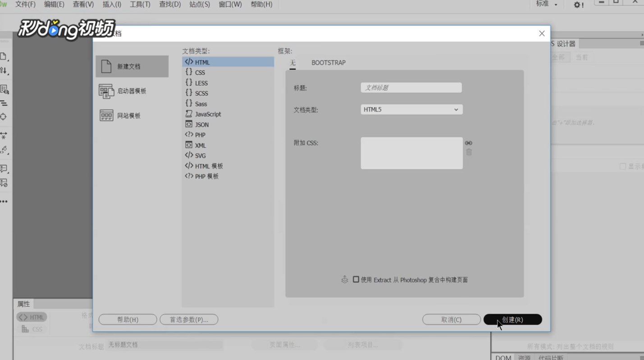Viewport: 644px width, 360px height.
Task: Click the apply comment toolbar icon
Action: [x=4, y=169]
